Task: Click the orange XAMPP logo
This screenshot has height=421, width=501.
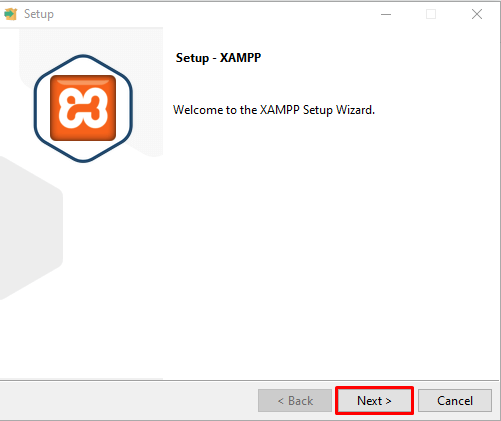Action: 83,108
